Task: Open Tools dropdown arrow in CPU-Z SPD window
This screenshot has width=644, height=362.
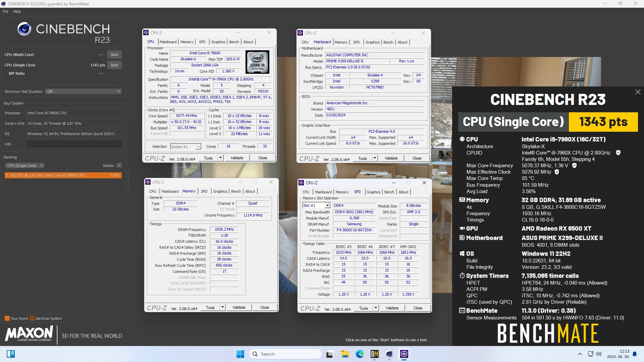Action: [376, 308]
